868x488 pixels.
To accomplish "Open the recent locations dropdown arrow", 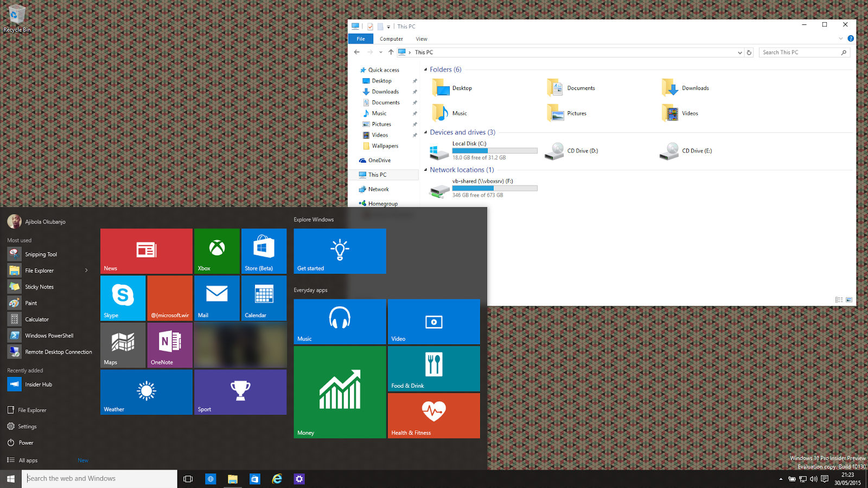I will 381,53.
